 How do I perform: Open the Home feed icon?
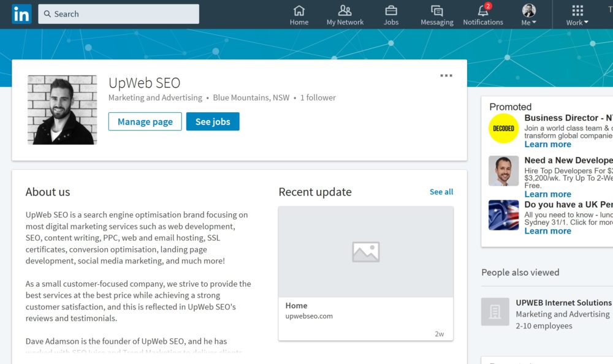click(x=299, y=10)
